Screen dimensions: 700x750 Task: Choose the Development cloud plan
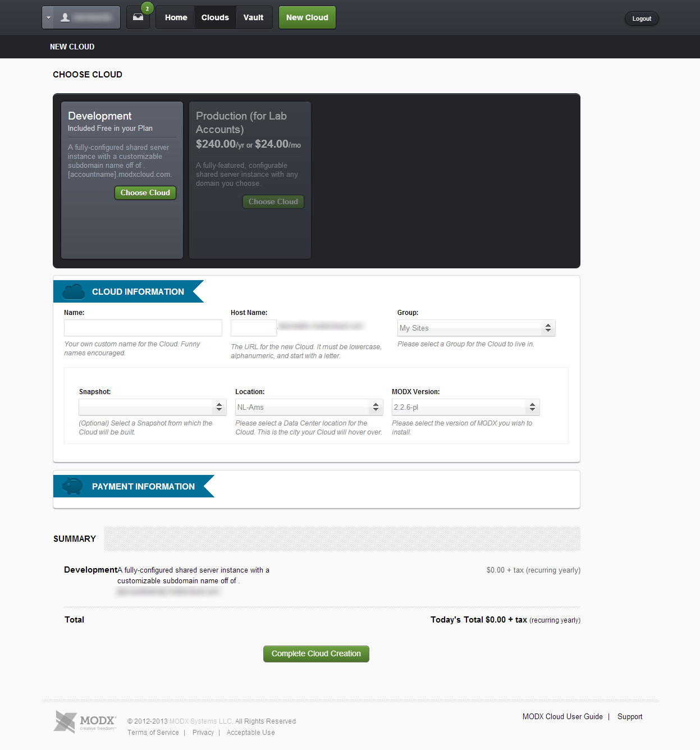pos(145,193)
